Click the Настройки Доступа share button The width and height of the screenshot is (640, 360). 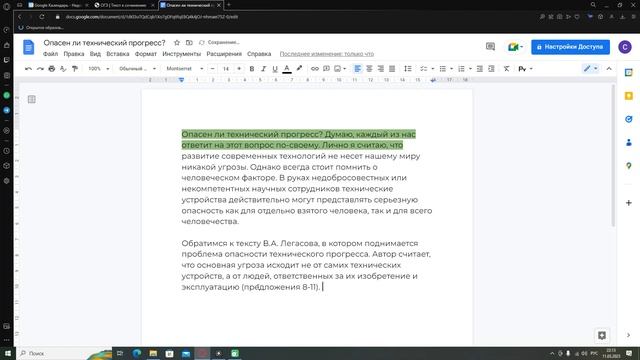[x=570, y=47]
